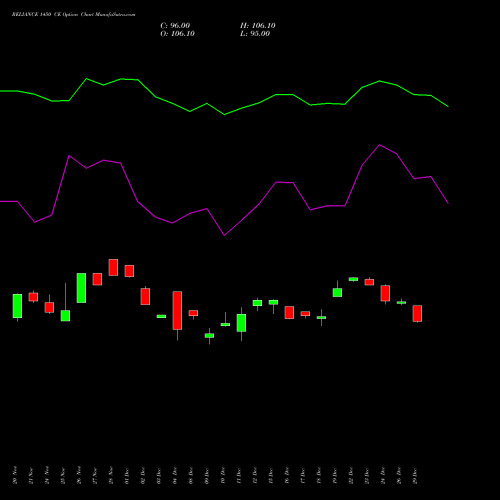The image size is (500, 500).
Task: Click the RELIANCE 1450 CE Options chart title
Action: tap(73, 15)
